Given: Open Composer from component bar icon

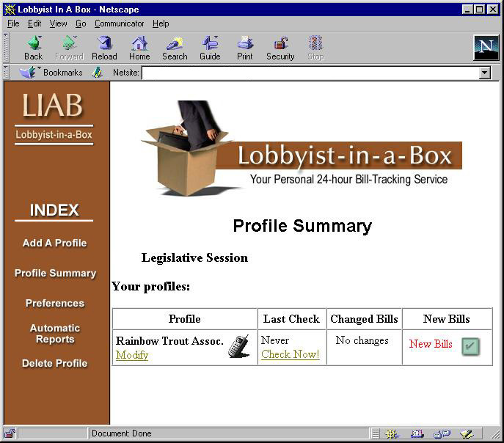Looking at the screenshot, I should 467,434.
